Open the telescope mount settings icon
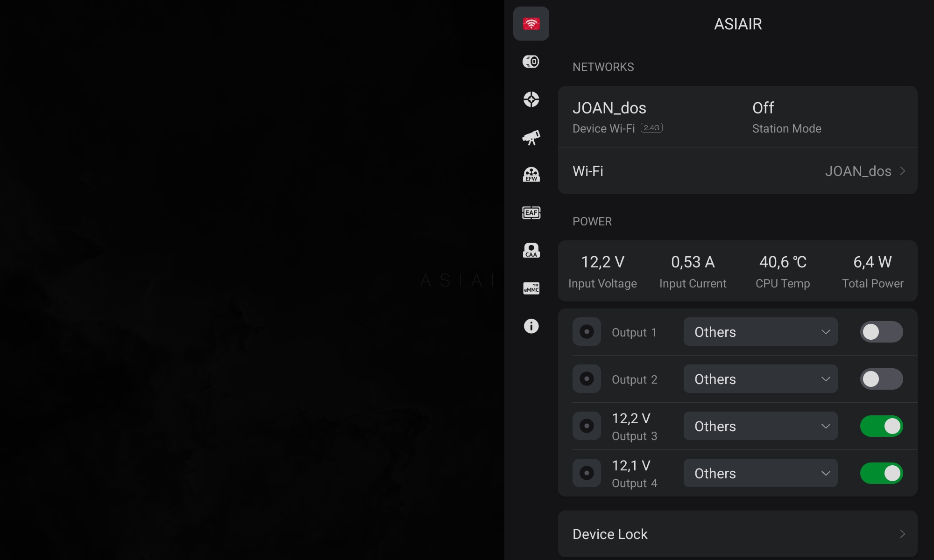Screen dimensions: 934x560 (531, 137)
